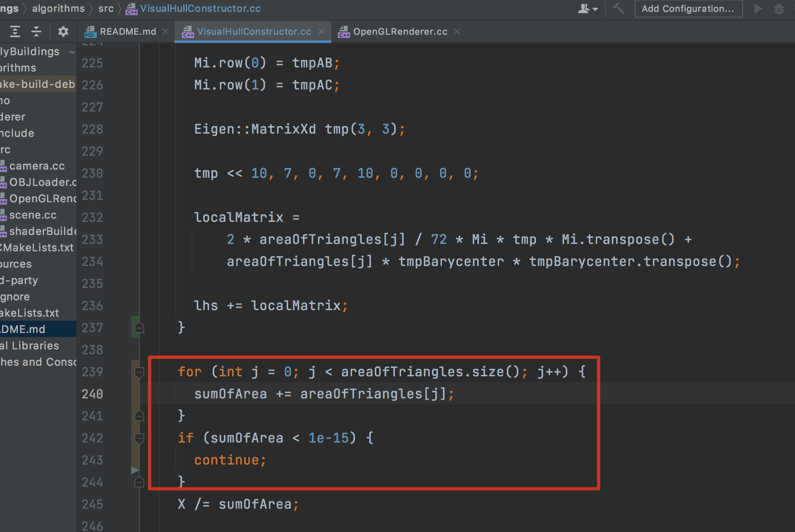Viewport: 795px width, 532px height.
Task: Select scene.cc in the project tree
Action: click(x=33, y=215)
